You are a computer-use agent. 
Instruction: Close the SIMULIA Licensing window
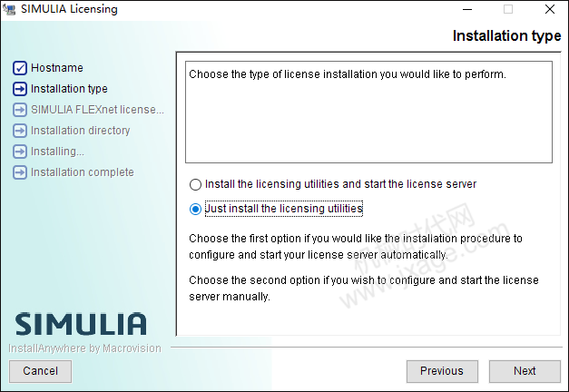coord(550,9)
